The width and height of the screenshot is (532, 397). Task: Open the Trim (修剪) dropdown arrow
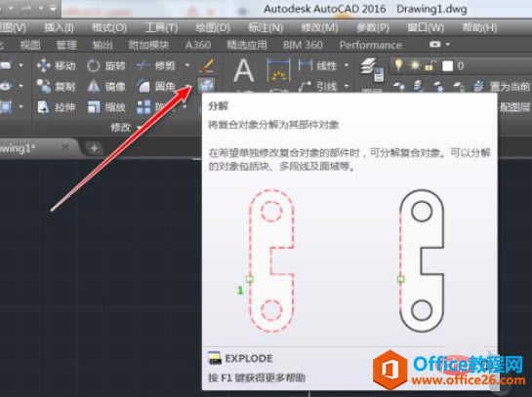point(187,65)
